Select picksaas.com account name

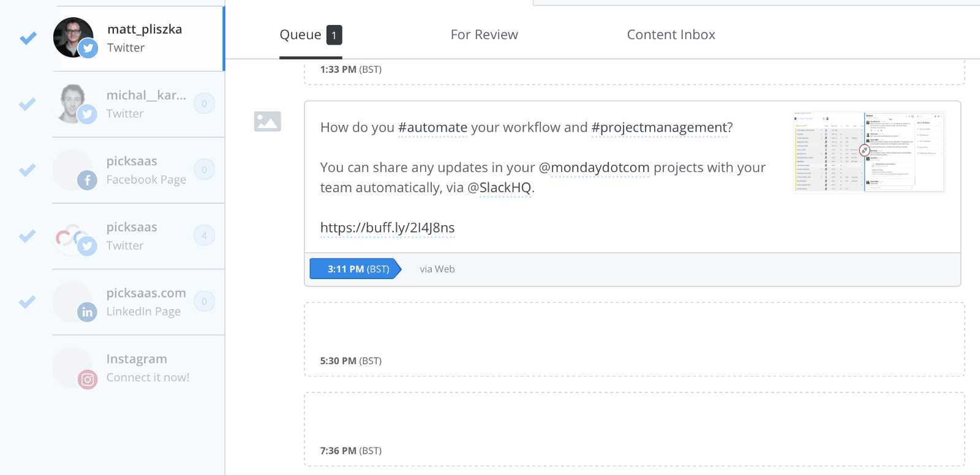(x=146, y=293)
